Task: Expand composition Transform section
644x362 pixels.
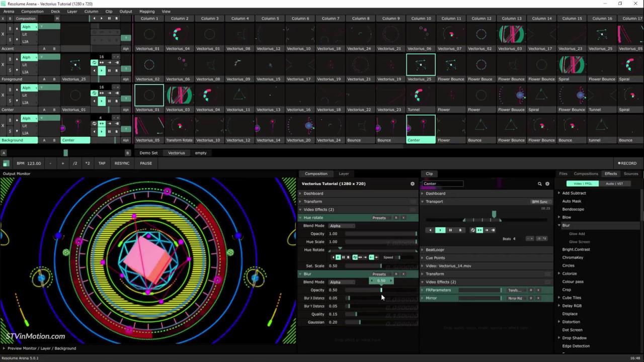Action: click(359, 202)
